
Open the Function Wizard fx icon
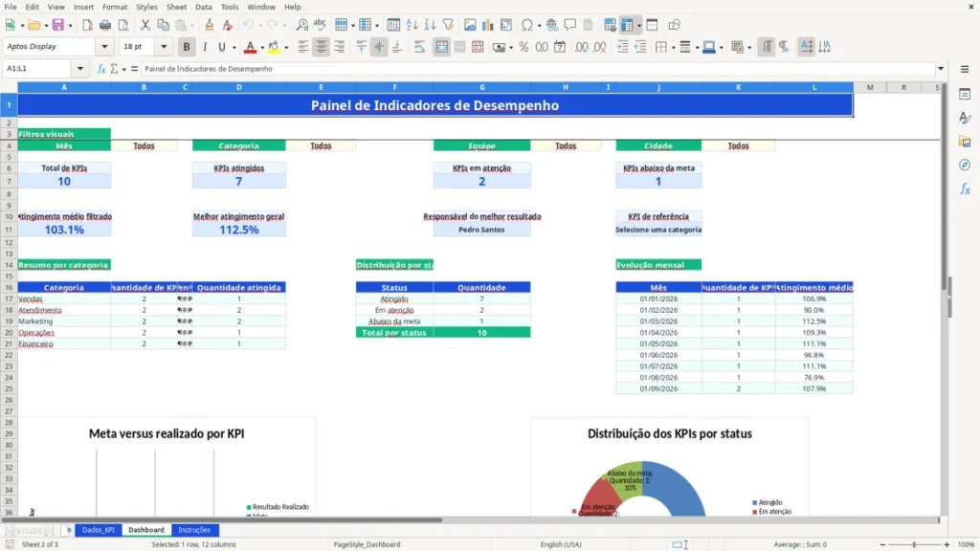click(x=101, y=69)
